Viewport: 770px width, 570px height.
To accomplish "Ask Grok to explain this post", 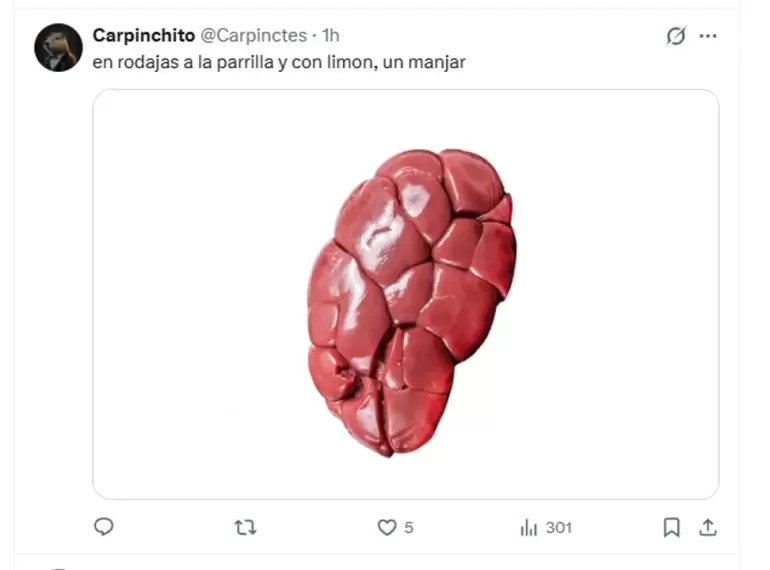I will point(676,36).
